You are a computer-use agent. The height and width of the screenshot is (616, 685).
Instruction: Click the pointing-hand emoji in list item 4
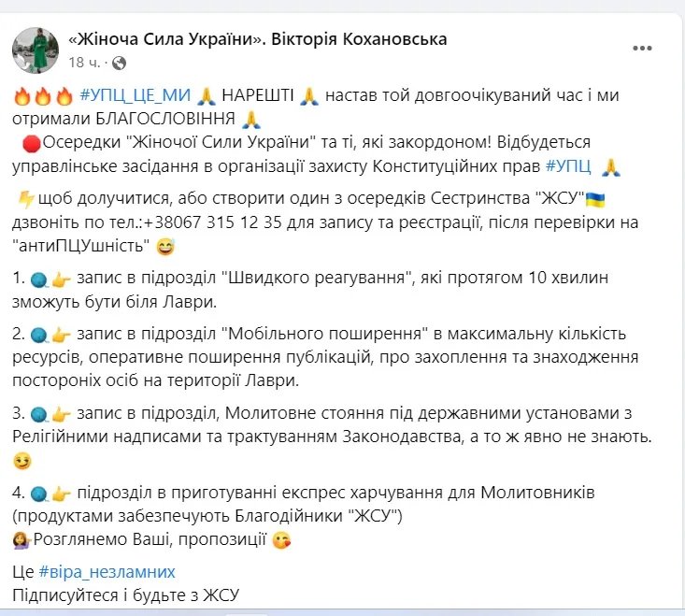(62, 493)
